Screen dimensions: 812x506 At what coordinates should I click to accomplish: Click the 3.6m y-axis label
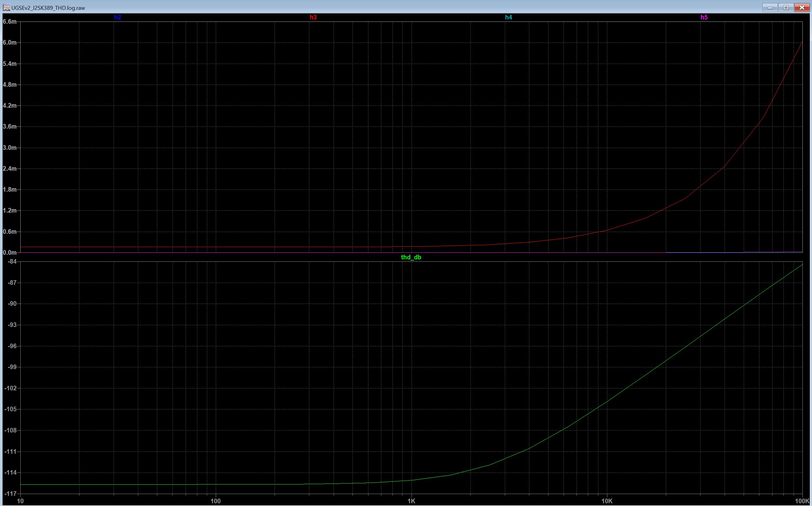click(9, 126)
